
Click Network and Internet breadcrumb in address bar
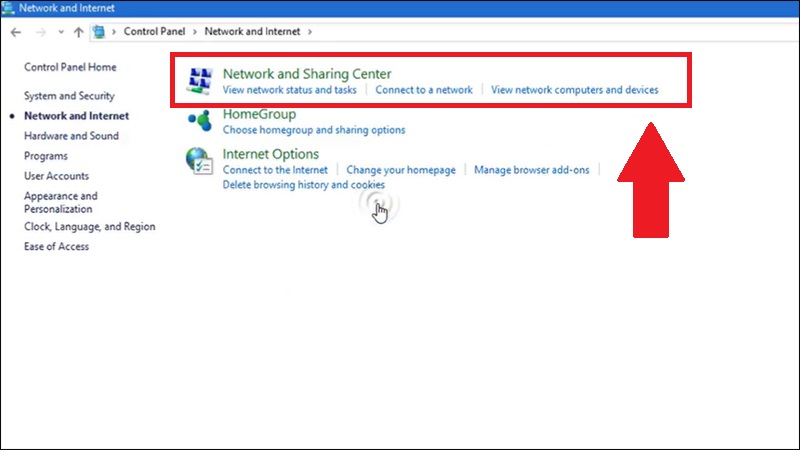[x=254, y=32]
